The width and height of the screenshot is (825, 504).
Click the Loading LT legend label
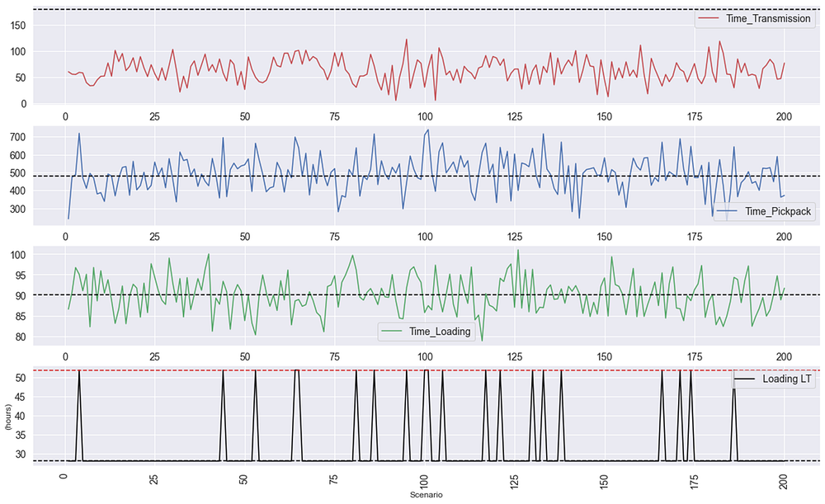point(786,379)
